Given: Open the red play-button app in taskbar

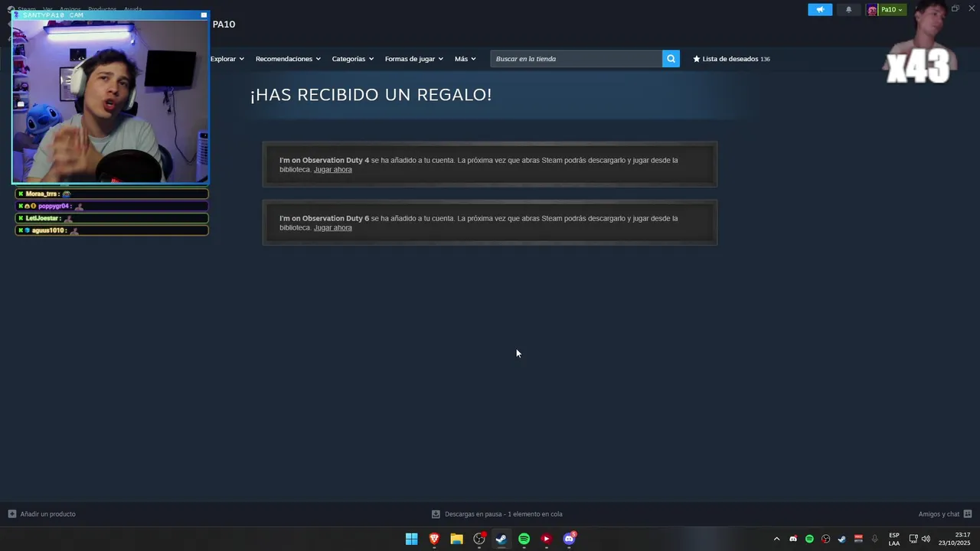Looking at the screenshot, I should tap(546, 539).
